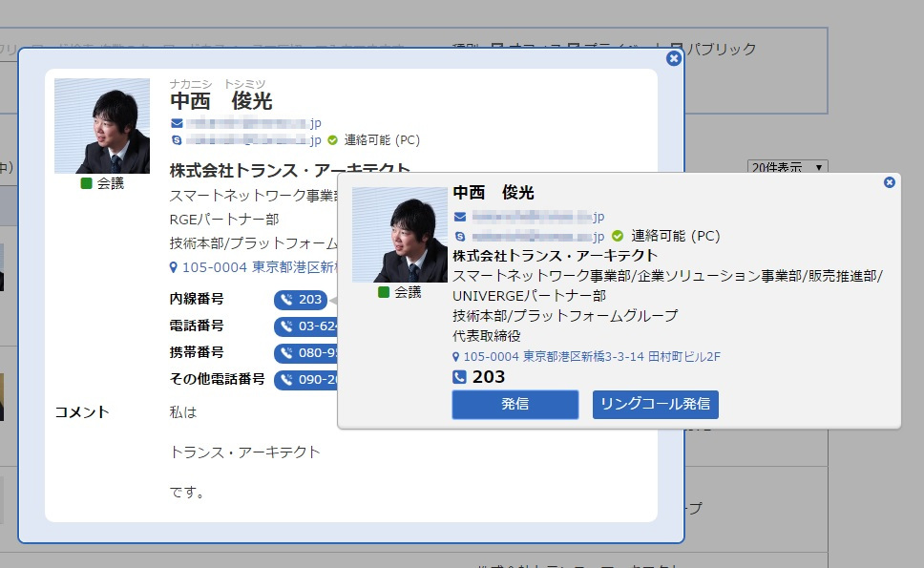Click the email address in the detail dialog
Image resolution: width=924 pixels, height=568 pixels.
pyautogui.click(x=254, y=123)
